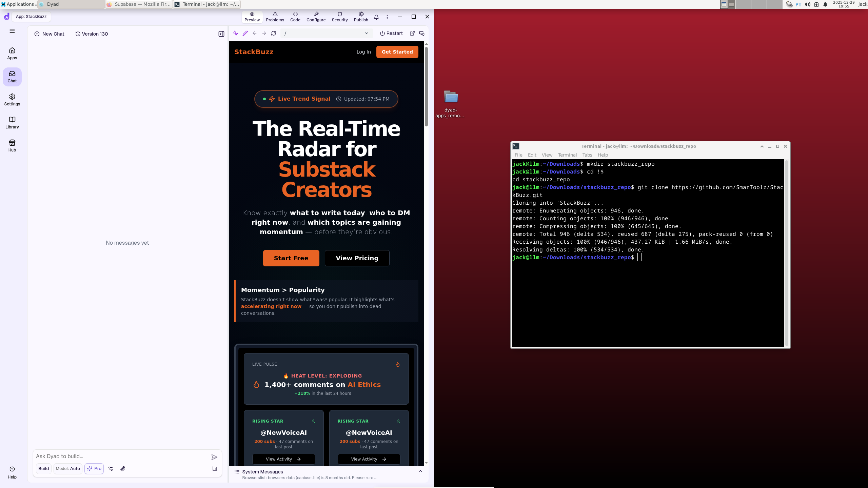Open the Terminal window View menu
The height and width of the screenshot is (488, 868).
[547, 155]
